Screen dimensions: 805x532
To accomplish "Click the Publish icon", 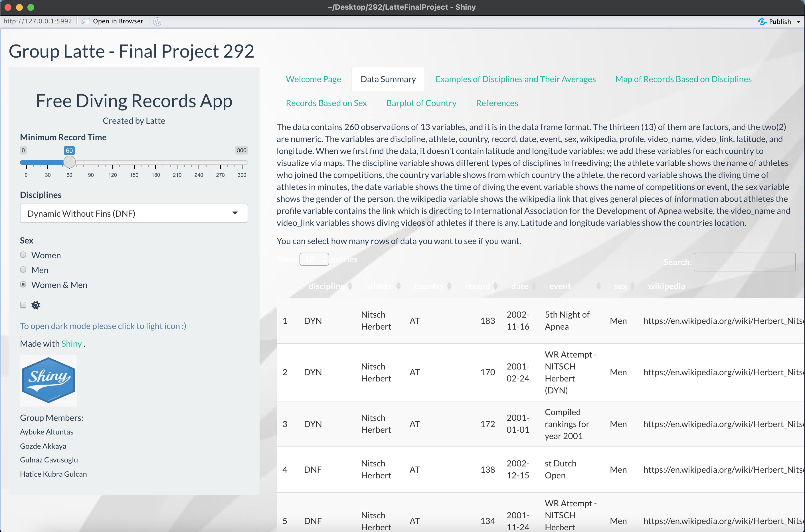I will [x=762, y=22].
